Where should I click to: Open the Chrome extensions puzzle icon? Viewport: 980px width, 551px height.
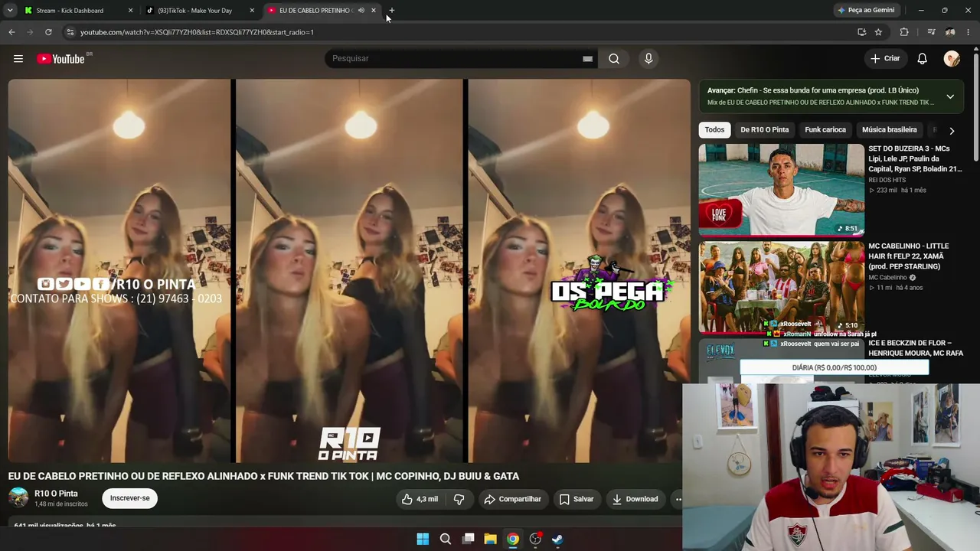coord(904,32)
